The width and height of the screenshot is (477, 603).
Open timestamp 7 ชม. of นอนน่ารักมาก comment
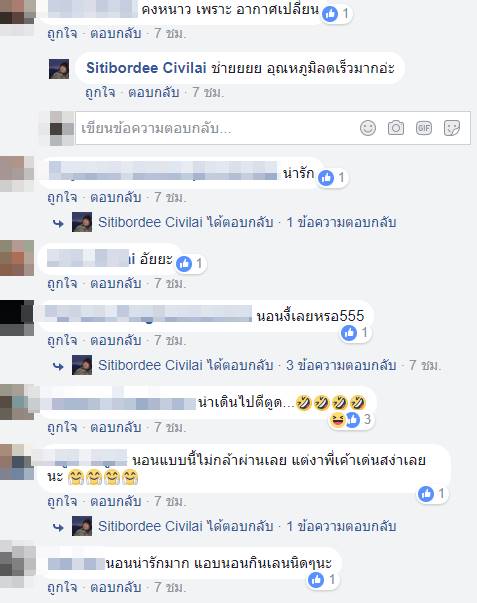coord(170,587)
